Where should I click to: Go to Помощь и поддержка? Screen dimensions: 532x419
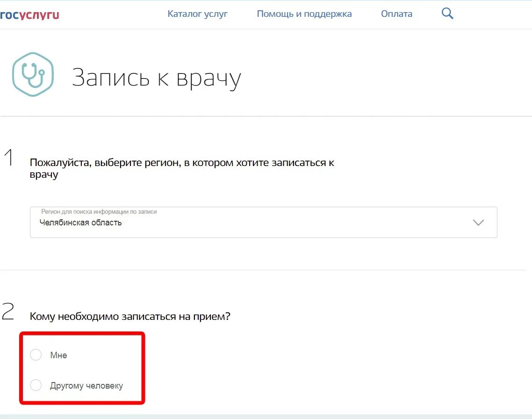point(304,14)
